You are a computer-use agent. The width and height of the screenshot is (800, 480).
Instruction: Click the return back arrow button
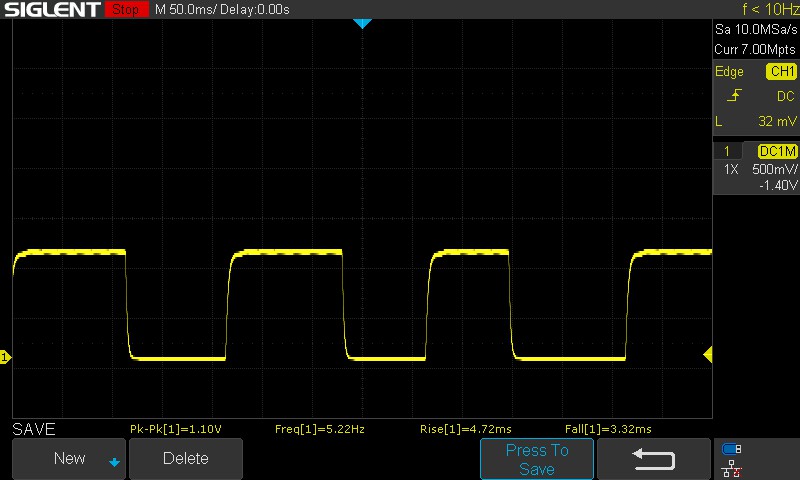point(654,459)
